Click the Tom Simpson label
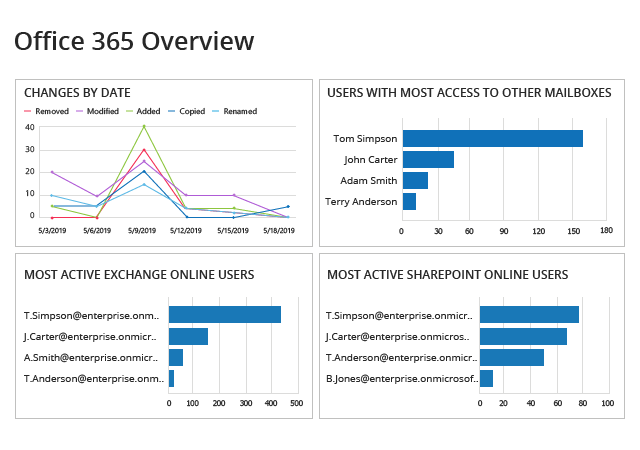 point(365,138)
